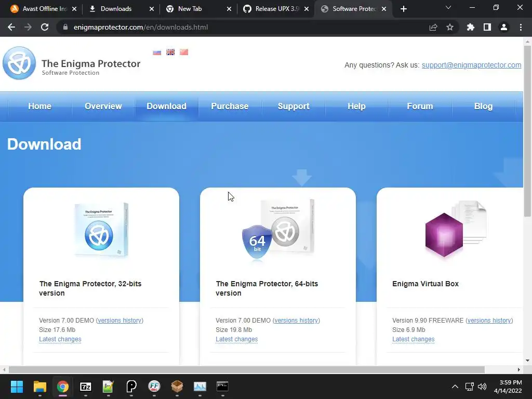
Task: Bookmark this page with the star
Action: click(450, 27)
